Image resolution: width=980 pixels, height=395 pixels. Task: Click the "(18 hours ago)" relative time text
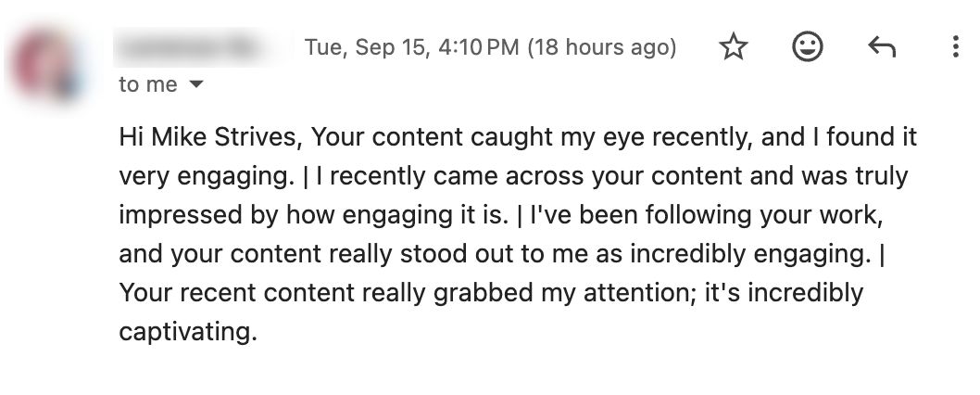602,47
